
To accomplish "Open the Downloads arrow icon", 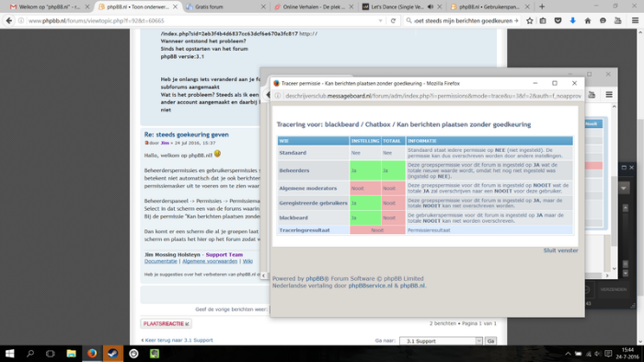I will [572, 20].
